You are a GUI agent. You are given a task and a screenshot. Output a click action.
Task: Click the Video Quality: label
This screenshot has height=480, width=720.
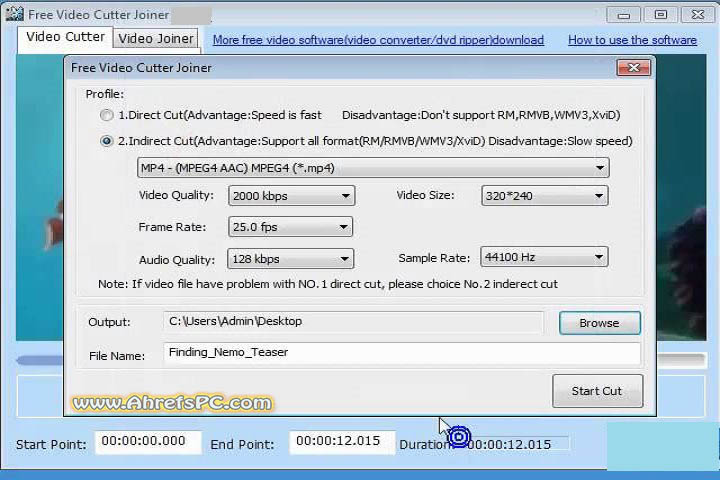pos(176,195)
